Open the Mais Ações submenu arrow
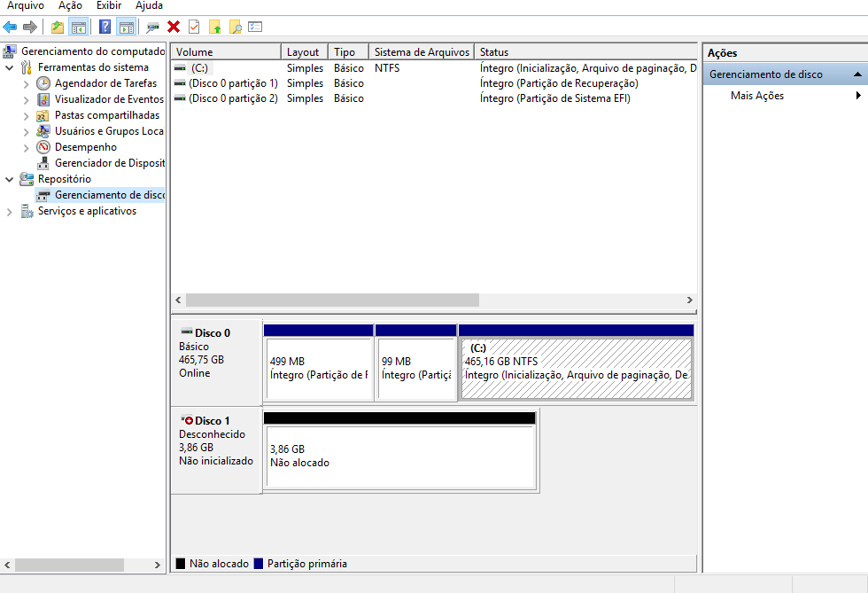The height and width of the screenshot is (593, 868). coord(858,96)
